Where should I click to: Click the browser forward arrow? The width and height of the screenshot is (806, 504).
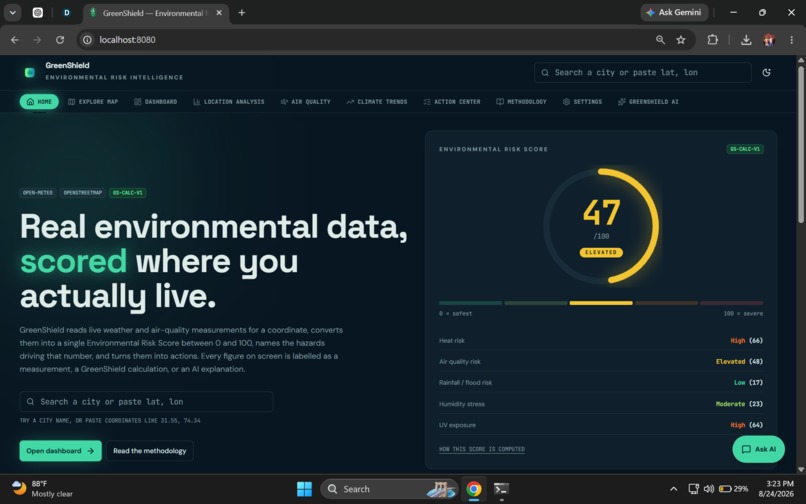(x=37, y=40)
